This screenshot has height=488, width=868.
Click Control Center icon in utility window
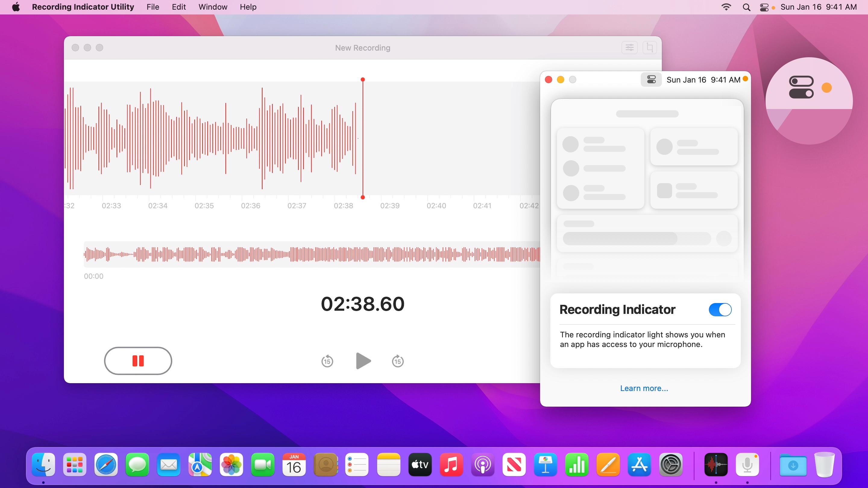tap(651, 80)
